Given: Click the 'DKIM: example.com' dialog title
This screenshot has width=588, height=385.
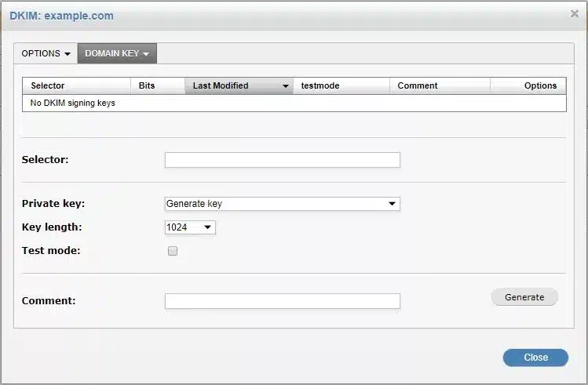Looking at the screenshot, I should [61, 16].
